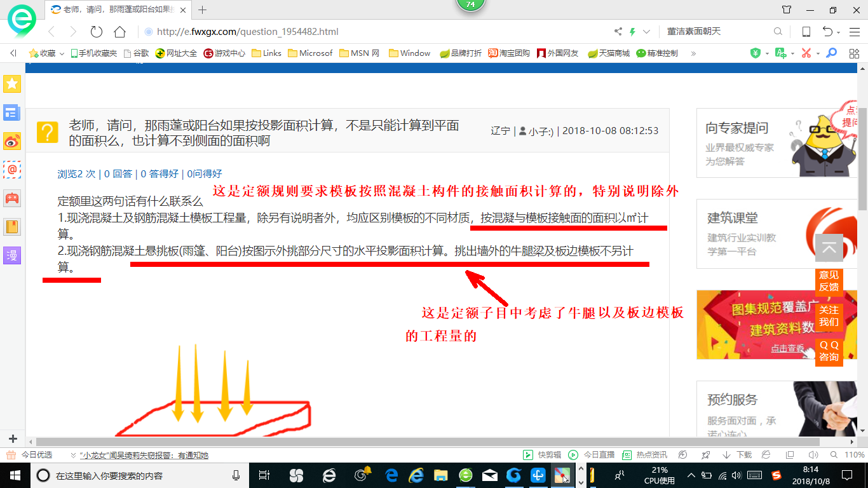
Task: Open 今日直播 in status bar
Action: (x=592, y=455)
